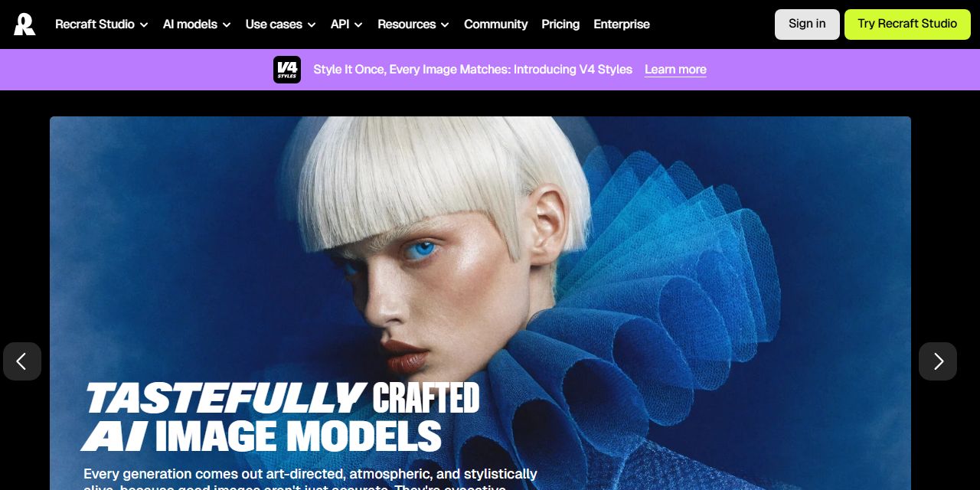Go to the previous slide arrow
This screenshot has width=980, height=490.
coord(22,361)
